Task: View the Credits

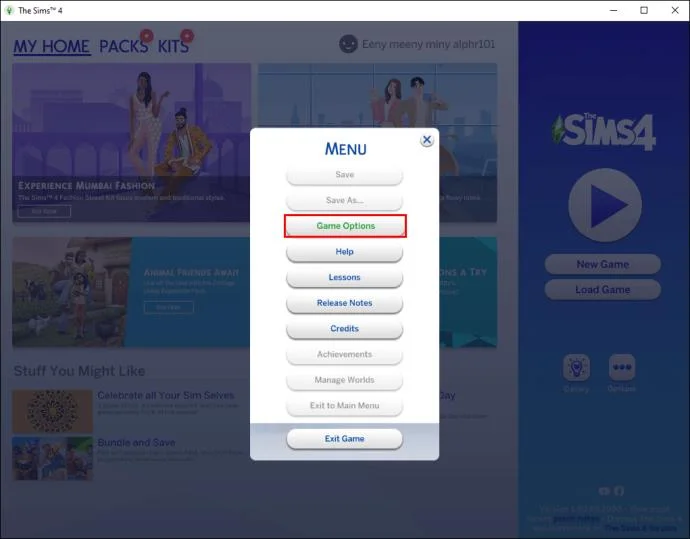Action: click(345, 329)
